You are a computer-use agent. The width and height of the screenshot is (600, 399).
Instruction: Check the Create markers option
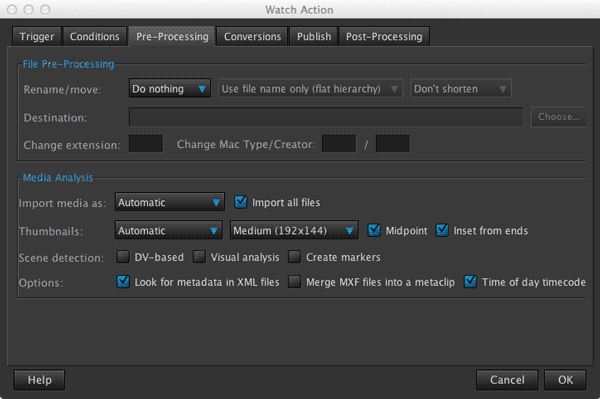(294, 257)
